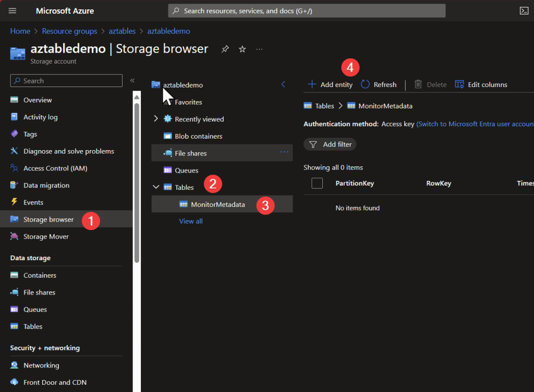This screenshot has height=392, width=534.
Task: Click the Add filter button
Action: [330, 144]
